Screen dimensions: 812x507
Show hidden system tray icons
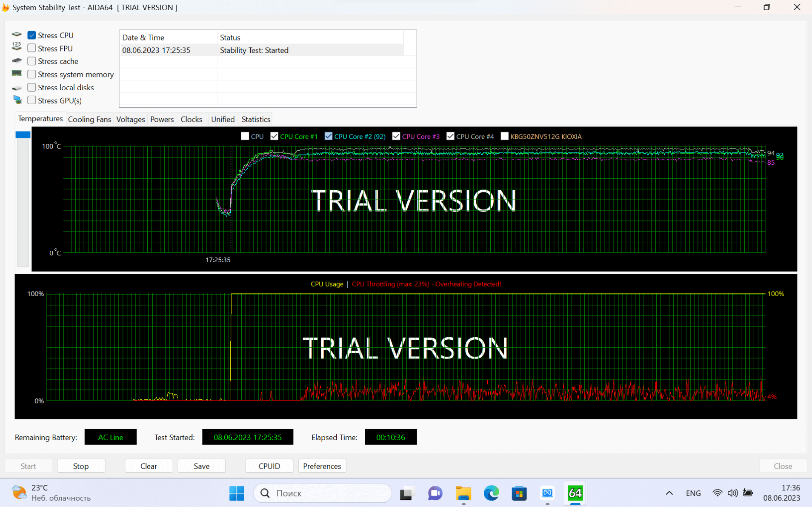coord(669,493)
